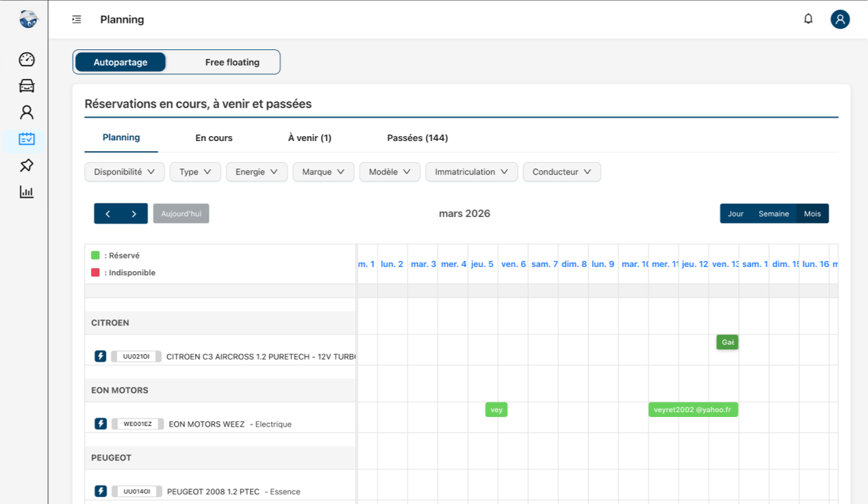Open the Planning tab
The height and width of the screenshot is (504, 868).
click(x=121, y=138)
